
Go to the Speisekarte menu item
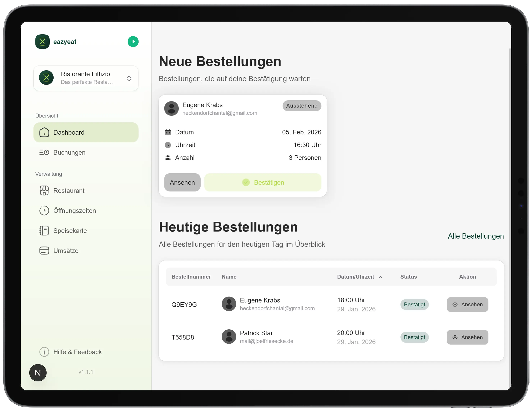point(70,231)
